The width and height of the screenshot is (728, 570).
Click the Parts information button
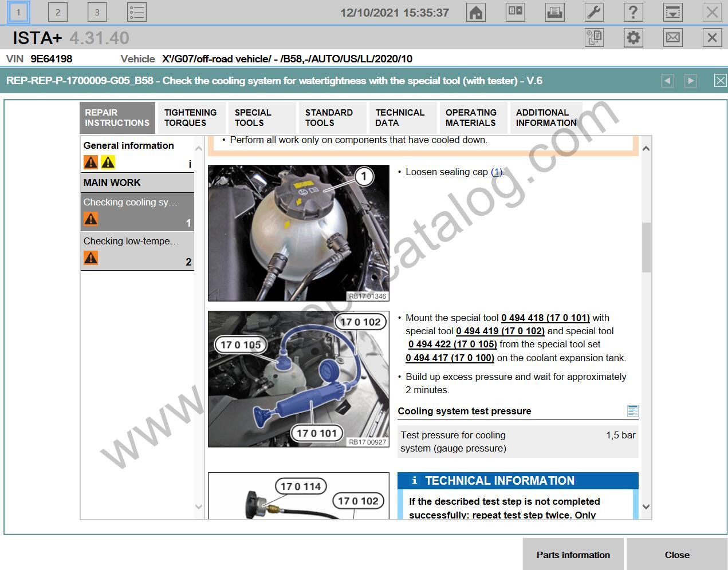point(573,554)
